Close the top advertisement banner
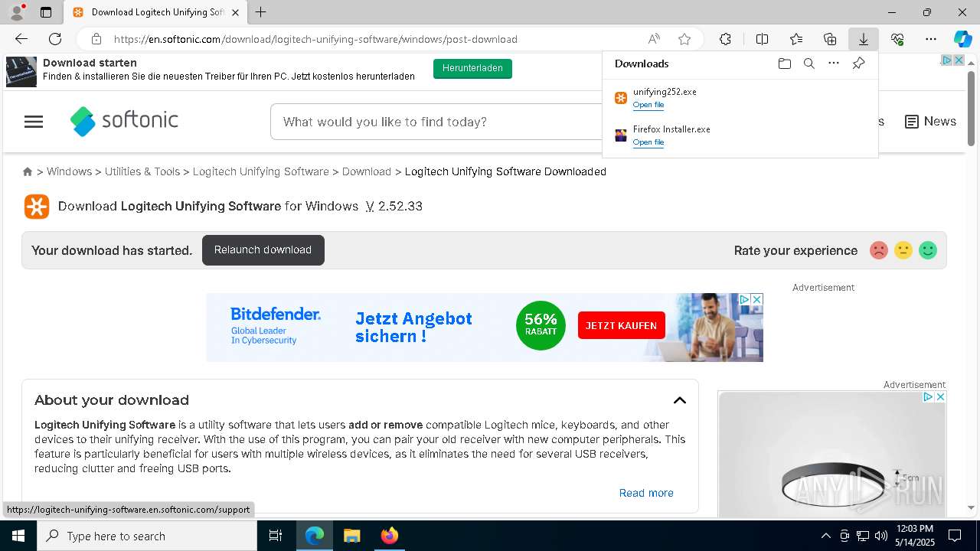Viewport: 980px width, 551px height. click(958, 60)
